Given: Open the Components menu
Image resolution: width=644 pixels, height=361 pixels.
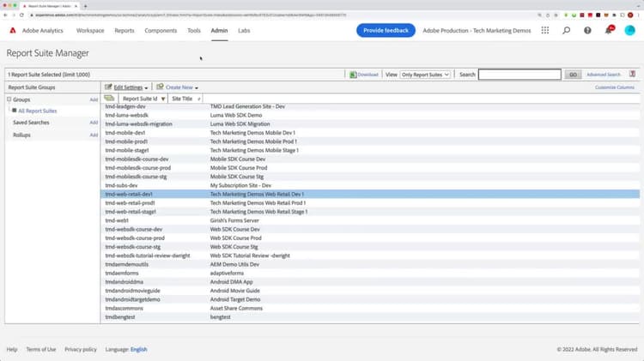Looking at the screenshot, I should (161, 30).
